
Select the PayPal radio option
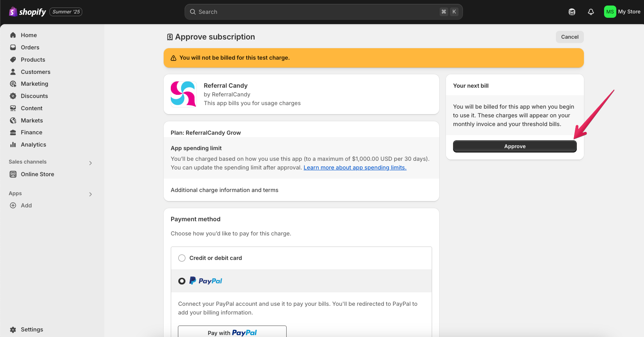tap(182, 281)
